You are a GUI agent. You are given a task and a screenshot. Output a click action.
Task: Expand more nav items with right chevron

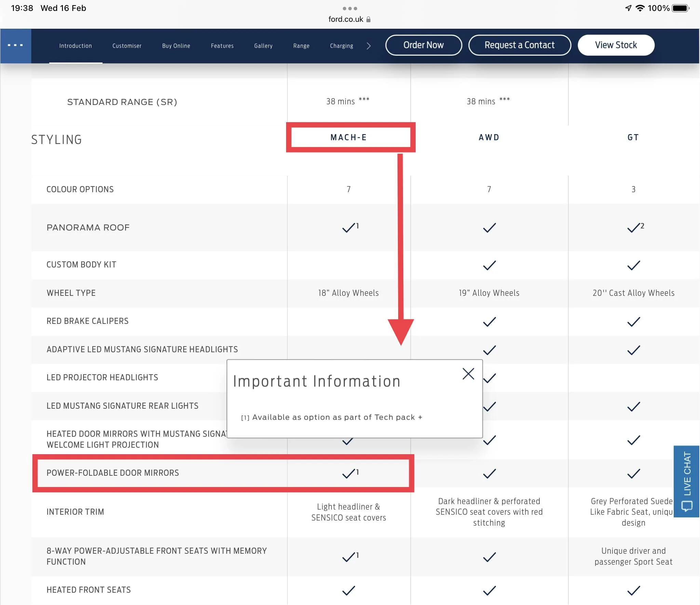point(368,46)
